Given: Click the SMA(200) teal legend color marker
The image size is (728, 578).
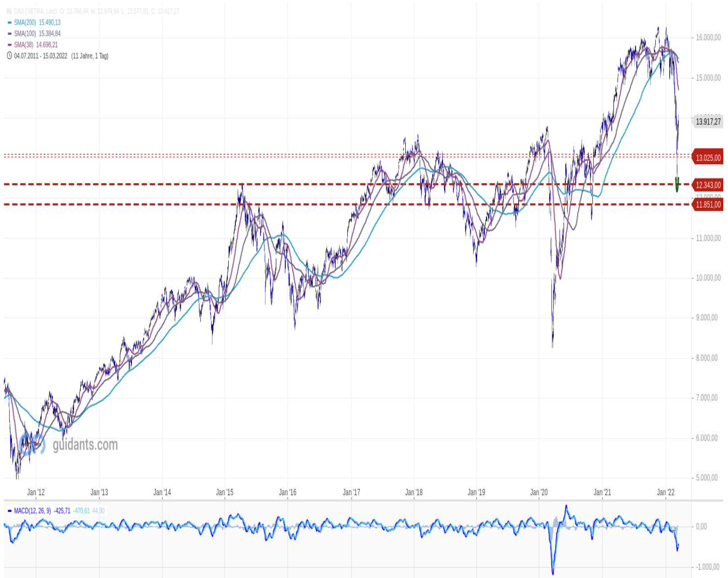Looking at the screenshot, I should pos(10,23).
